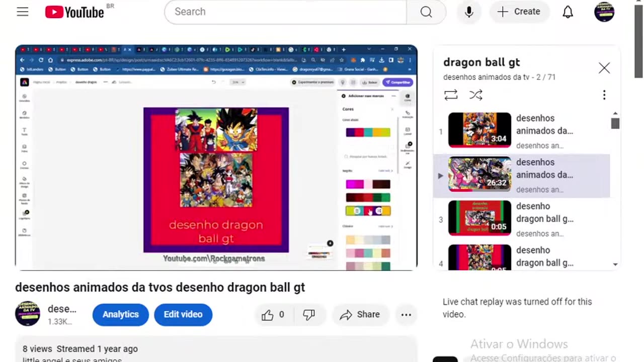Click the '1.33K...' subscriber count text

pyautogui.click(x=60, y=322)
